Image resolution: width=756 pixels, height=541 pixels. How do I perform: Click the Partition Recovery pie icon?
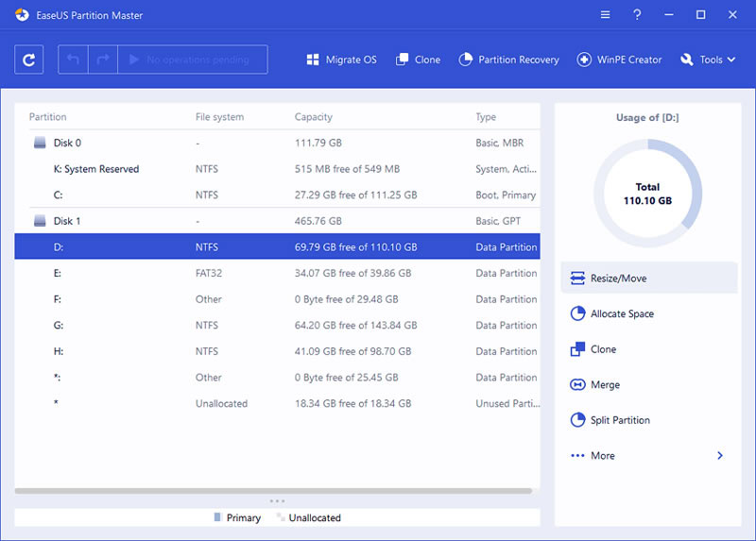465,59
